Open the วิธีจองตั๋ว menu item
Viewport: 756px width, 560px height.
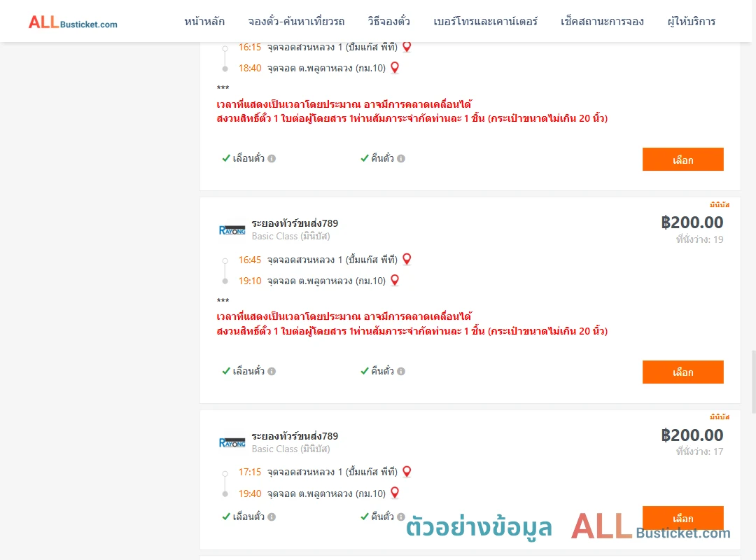click(388, 22)
